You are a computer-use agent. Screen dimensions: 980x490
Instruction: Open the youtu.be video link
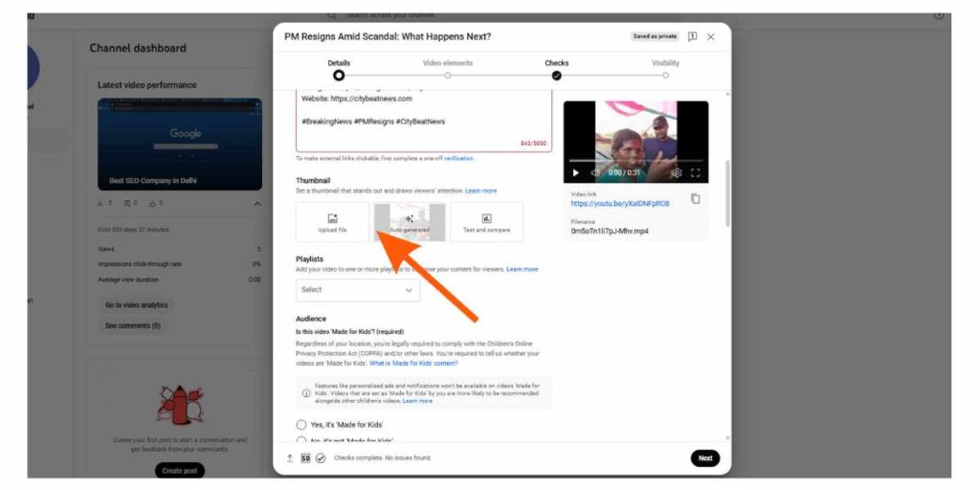(619, 204)
